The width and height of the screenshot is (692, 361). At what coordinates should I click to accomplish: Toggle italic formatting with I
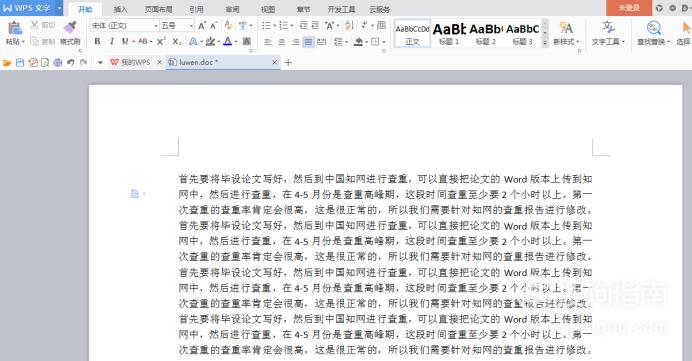(111, 41)
